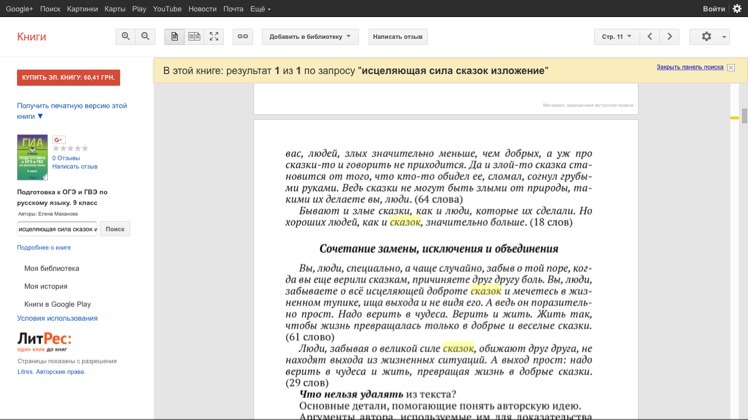Click 'Написать отзыв' toolbar button
748x420 pixels.
point(397,37)
